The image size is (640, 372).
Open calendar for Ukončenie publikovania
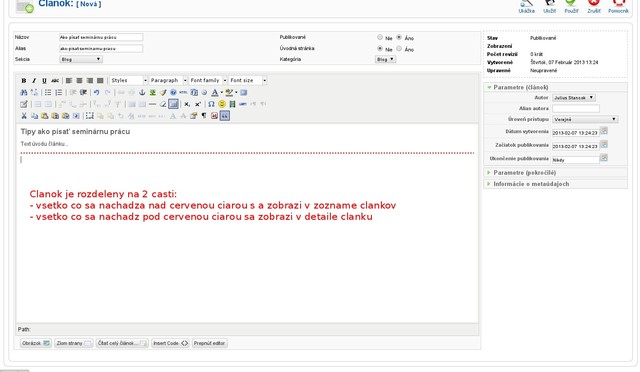(604, 158)
